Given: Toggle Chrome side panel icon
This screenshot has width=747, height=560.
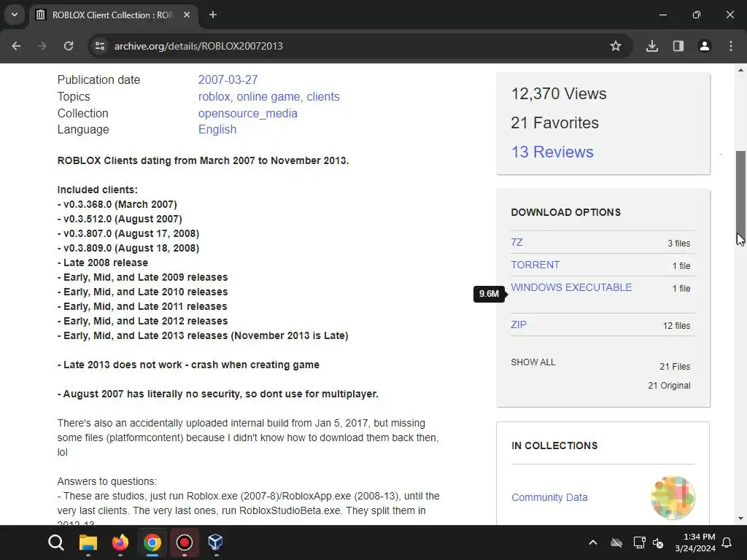Looking at the screenshot, I should [678, 46].
